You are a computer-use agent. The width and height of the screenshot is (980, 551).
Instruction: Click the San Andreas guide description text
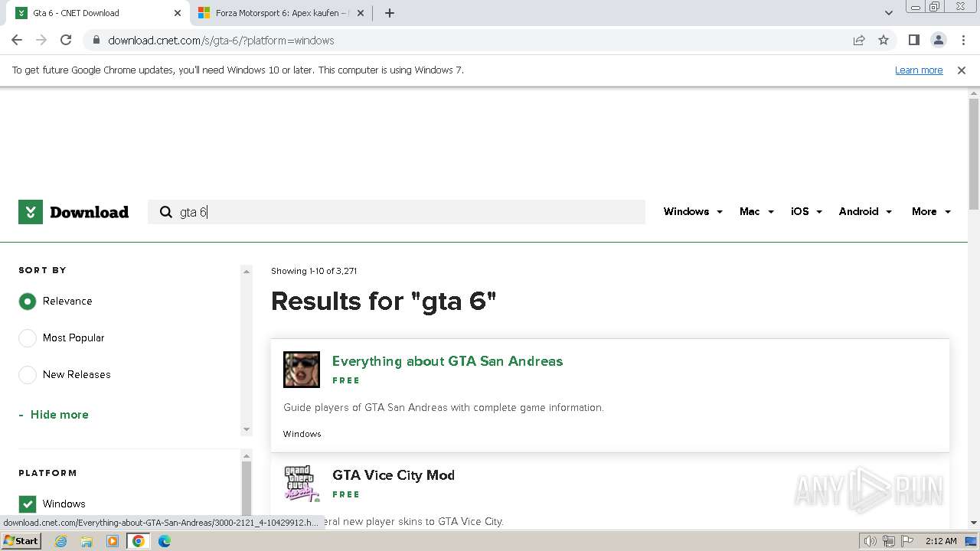pyautogui.click(x=443, y=408)
